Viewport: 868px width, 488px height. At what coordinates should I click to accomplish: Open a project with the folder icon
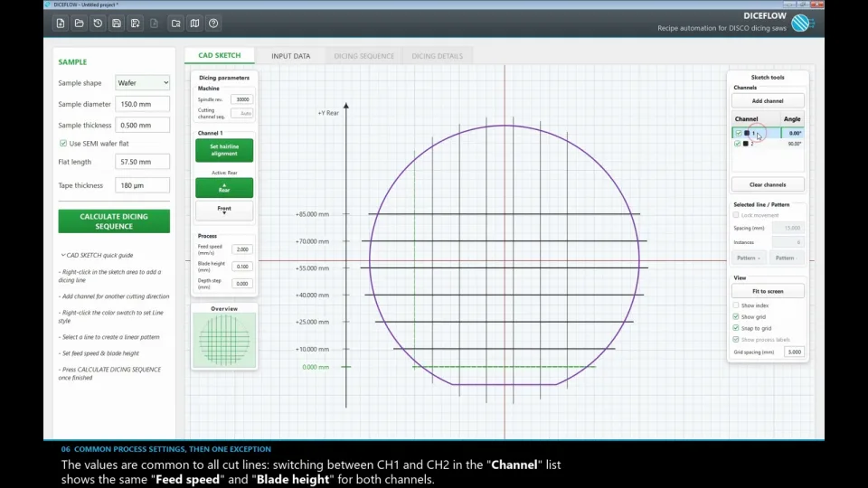tap(80, 23)
